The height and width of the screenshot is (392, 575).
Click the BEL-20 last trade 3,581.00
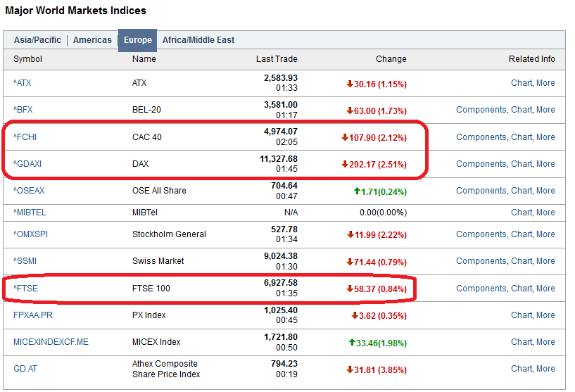coord(281,105)
